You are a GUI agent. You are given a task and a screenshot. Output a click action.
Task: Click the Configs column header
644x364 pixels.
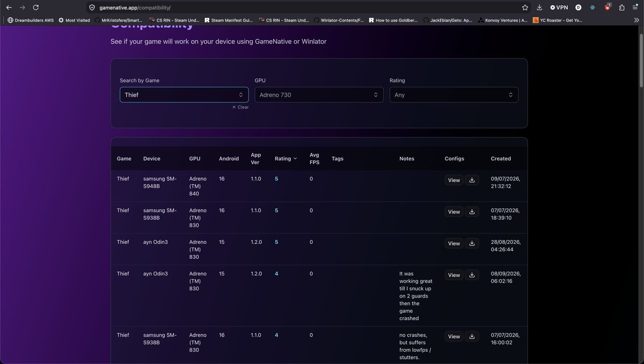tap(455, 159)
